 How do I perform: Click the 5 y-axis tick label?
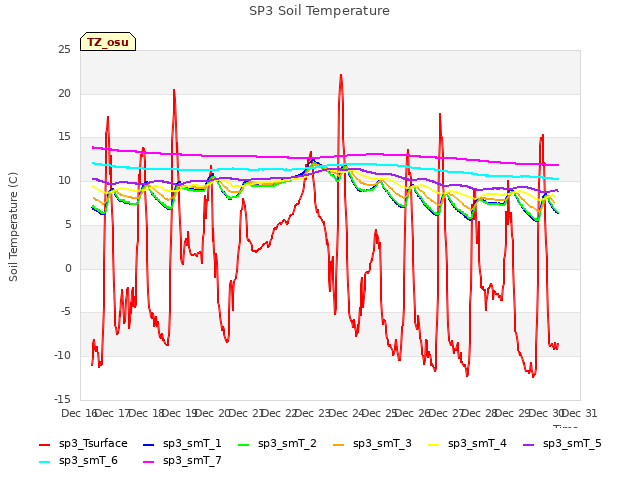click(x=68, y=224)
